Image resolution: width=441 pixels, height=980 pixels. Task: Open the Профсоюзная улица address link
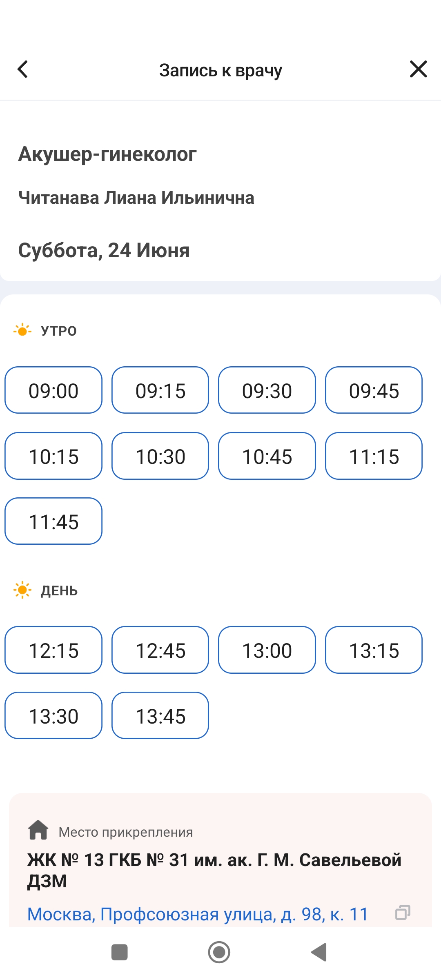click(198, 914)
